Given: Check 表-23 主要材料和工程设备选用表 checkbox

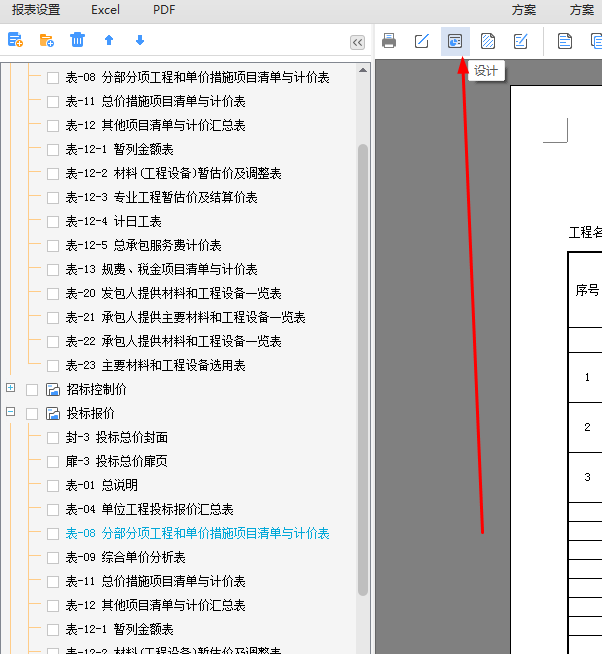Looking at the screenshot, I should [x=53, y=366].
